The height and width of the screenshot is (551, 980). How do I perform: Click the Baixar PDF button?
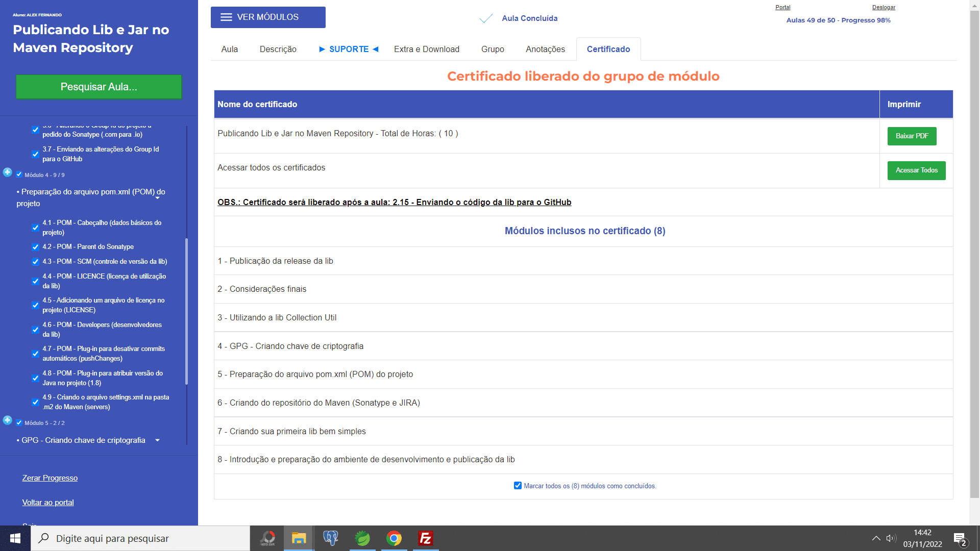tap(912, 136)
